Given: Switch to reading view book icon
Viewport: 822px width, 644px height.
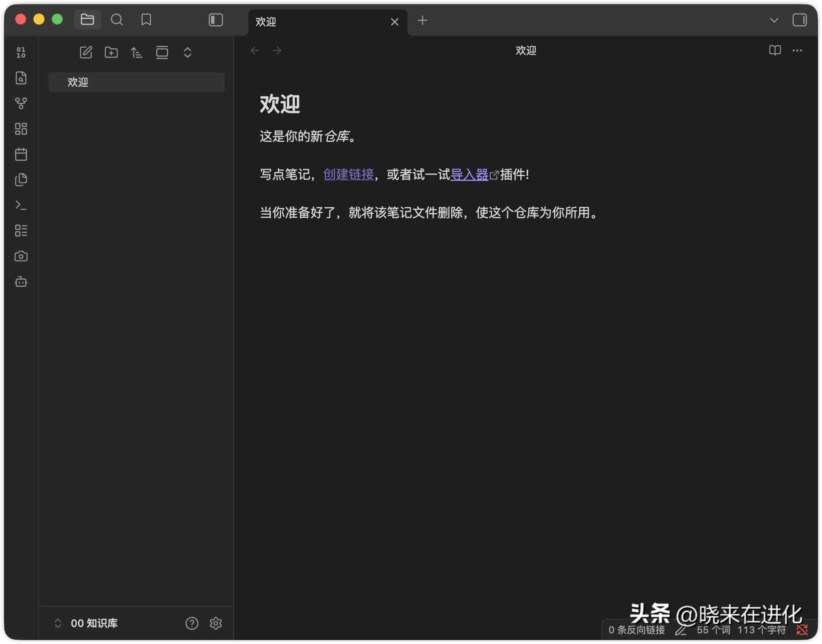Looking at the screenshot, I should (775, 50).
